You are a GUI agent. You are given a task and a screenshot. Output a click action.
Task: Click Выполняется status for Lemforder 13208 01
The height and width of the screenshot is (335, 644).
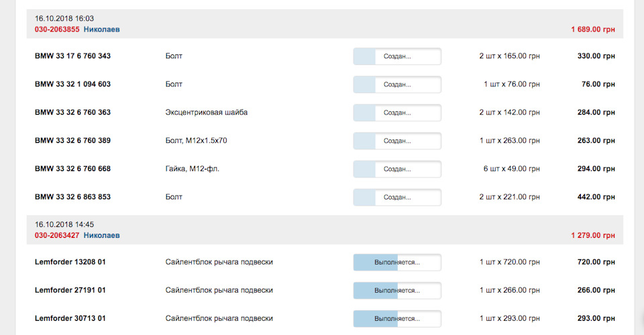[x=397, y=262]
